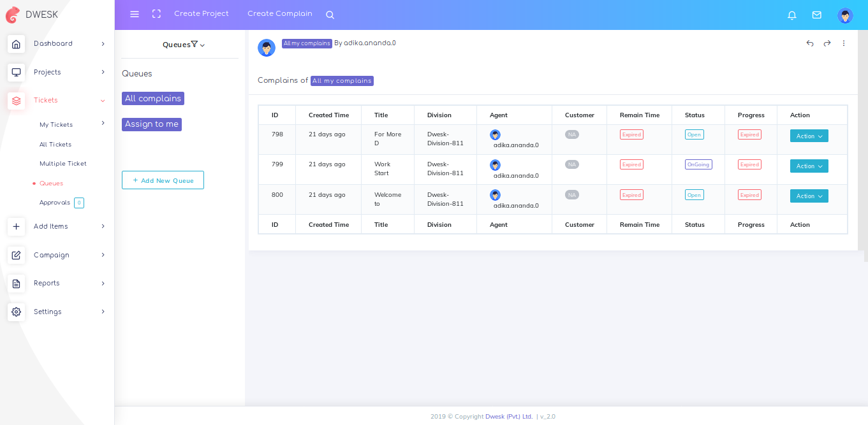Toggle fullscreen mode icon
Viewport: 868px width, 425px height.
[x=156, y=14]
